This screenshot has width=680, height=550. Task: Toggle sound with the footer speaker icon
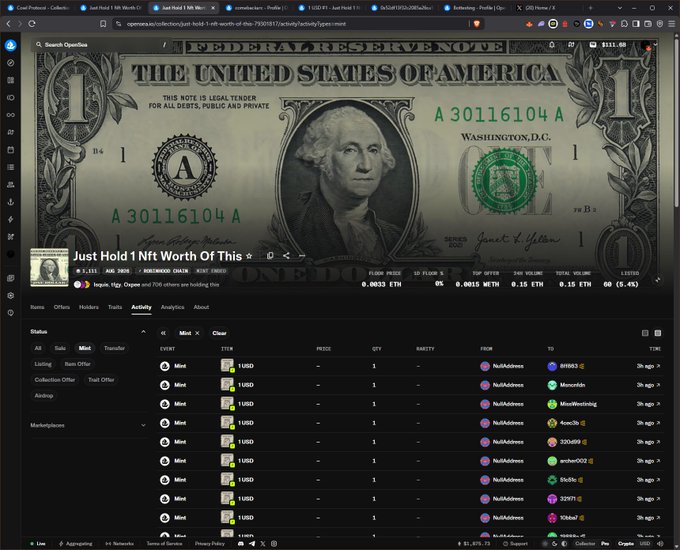[661, 543]
